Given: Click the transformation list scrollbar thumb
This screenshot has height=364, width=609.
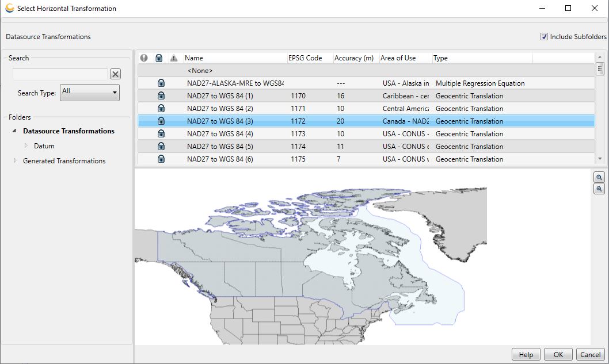Looking at the screenshot, I should [600, 68].
